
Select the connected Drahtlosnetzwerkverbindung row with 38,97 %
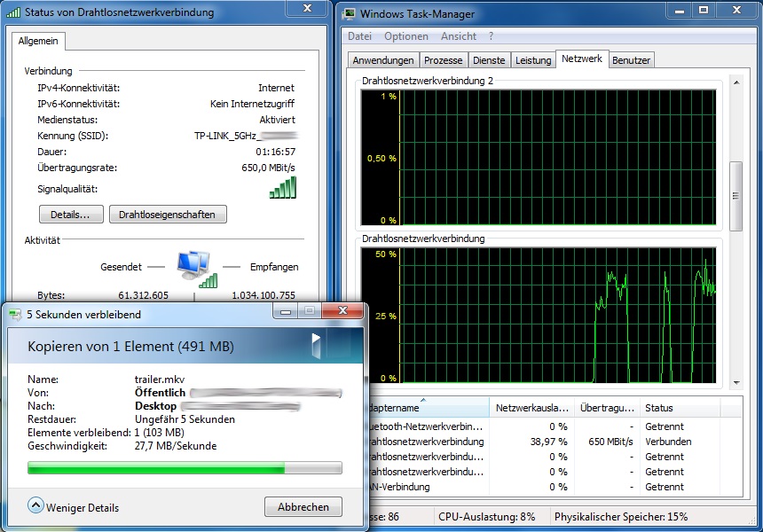point(555,442)
